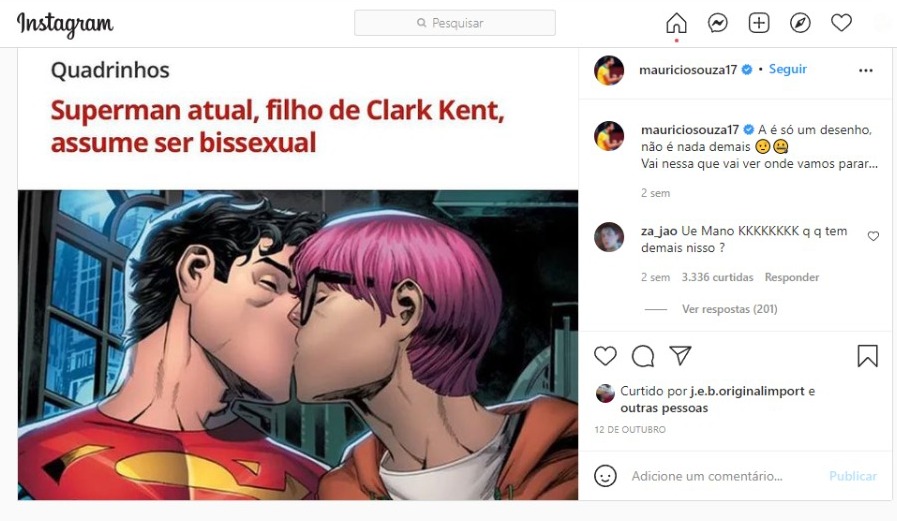This screenshot has width=897, height=521.
Task: Click the Adicione um comentário field
Action: pyautogui.click(x=707, y=476)
